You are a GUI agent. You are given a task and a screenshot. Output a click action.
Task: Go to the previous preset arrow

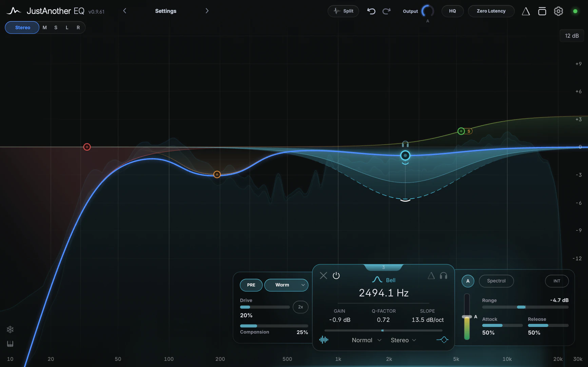125,11
